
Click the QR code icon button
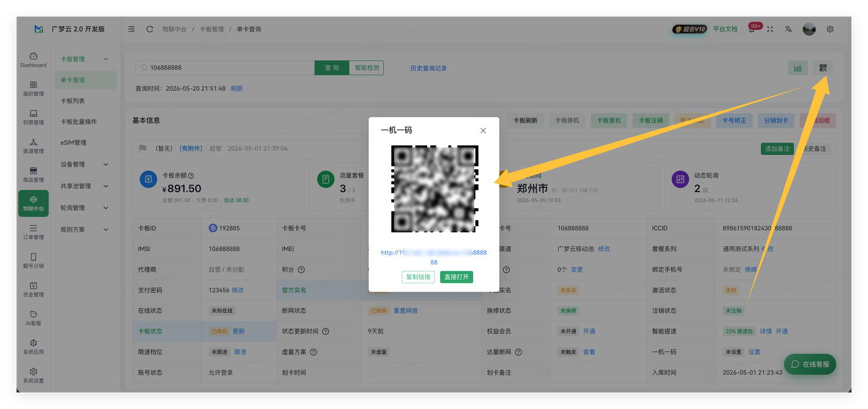(823, 68)
